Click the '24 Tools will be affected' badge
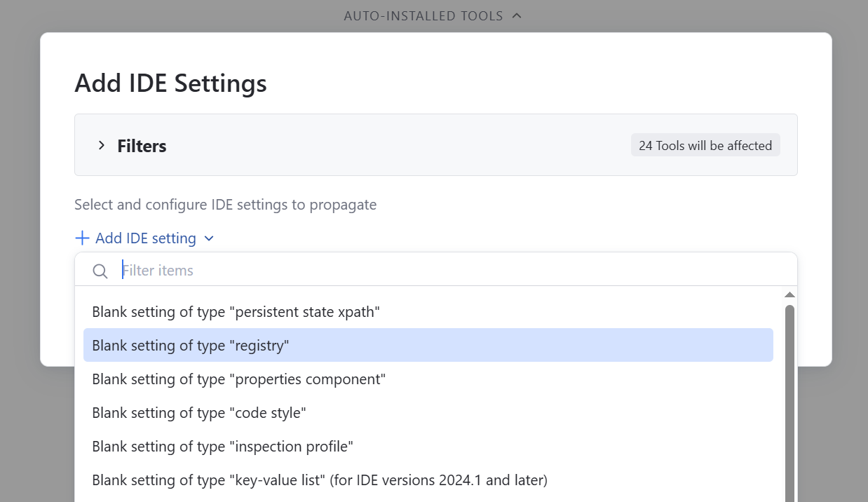The width and height of the screenshot is (868, 502). point(705,146)
